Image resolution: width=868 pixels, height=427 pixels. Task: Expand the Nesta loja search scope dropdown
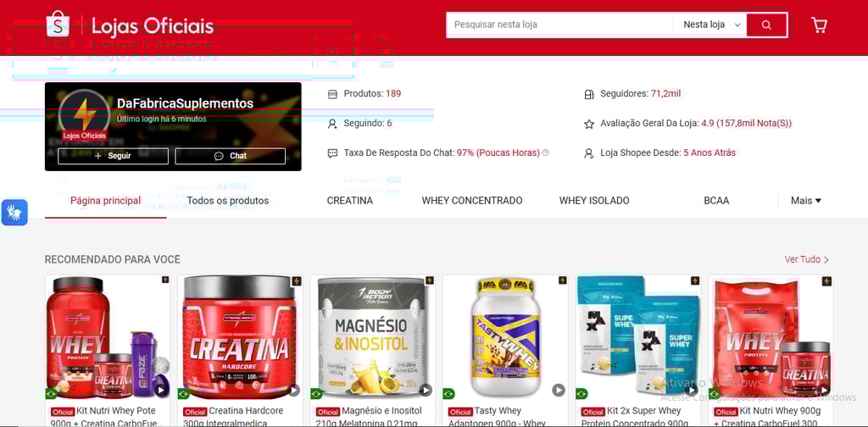click(x=710, y=25)
